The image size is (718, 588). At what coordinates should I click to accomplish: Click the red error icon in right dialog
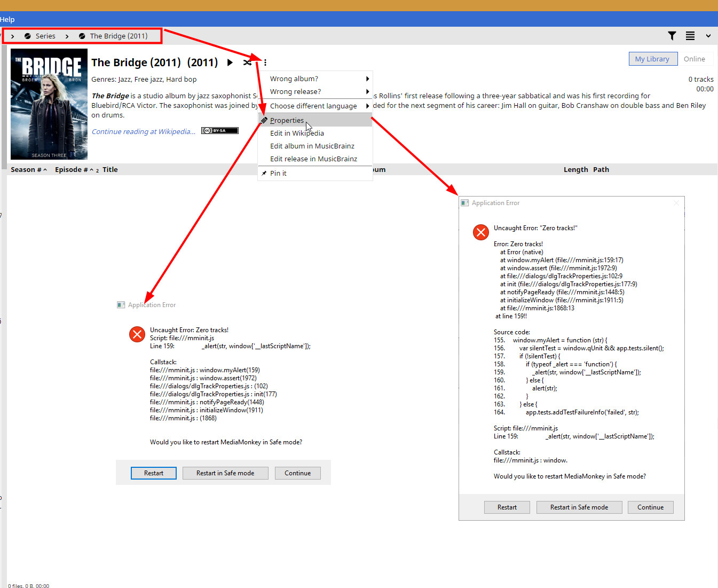coord(481,232)
